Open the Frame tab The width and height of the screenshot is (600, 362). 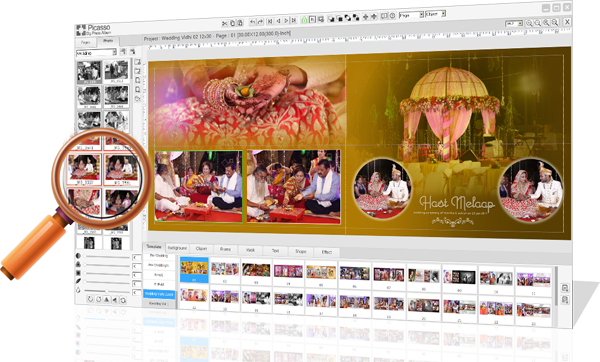(225, 249)
